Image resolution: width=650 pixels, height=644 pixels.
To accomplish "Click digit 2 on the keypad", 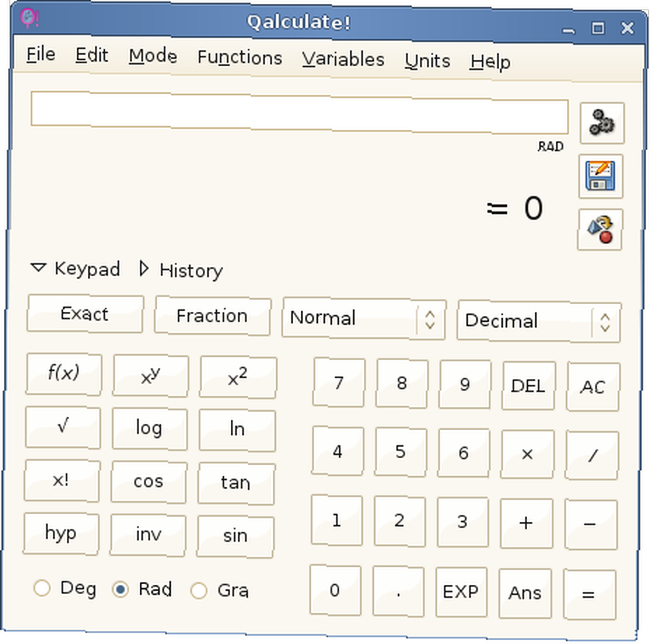I will (399, 521).
